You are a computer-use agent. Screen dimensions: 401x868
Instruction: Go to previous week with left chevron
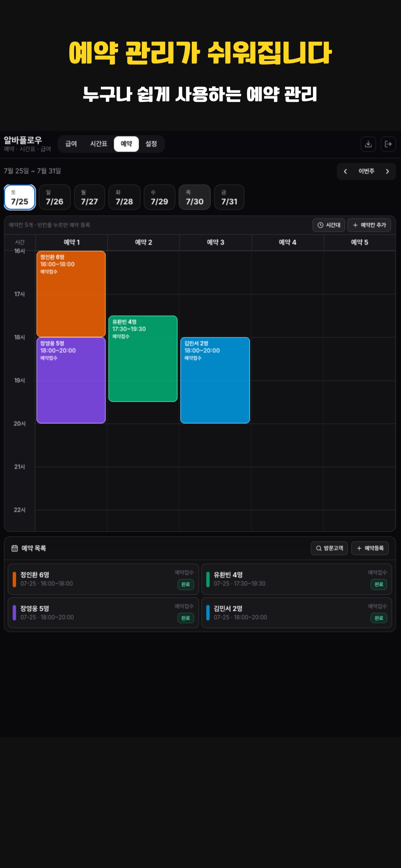tap(345, 172)
